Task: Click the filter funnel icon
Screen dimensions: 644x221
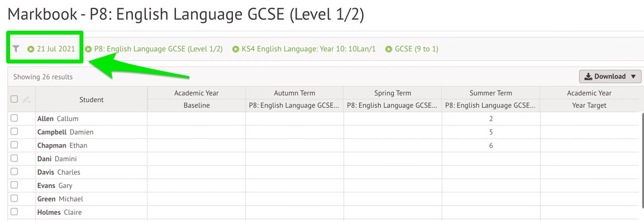Action: click(x=16, y=49)
